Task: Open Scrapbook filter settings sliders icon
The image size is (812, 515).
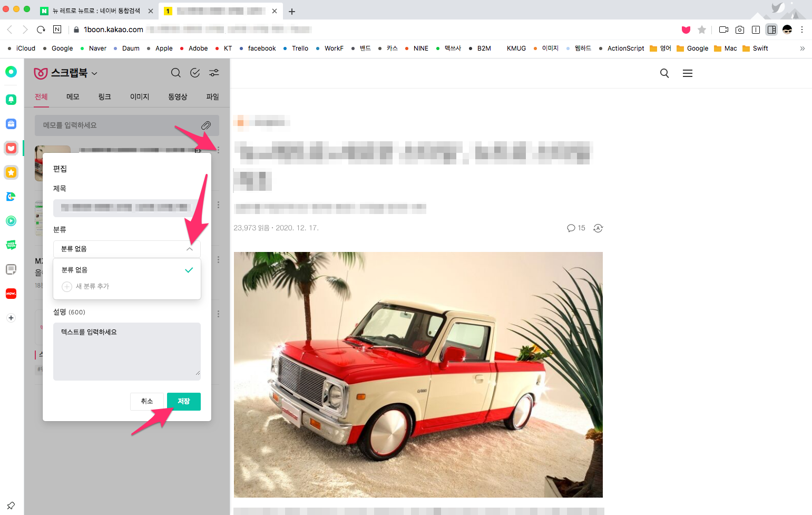Action: 214,73
